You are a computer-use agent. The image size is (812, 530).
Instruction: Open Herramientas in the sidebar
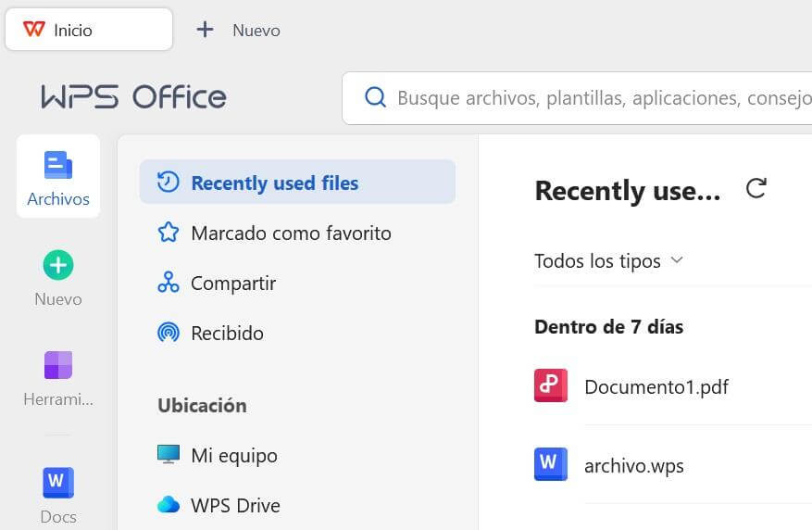pos(58,378)
